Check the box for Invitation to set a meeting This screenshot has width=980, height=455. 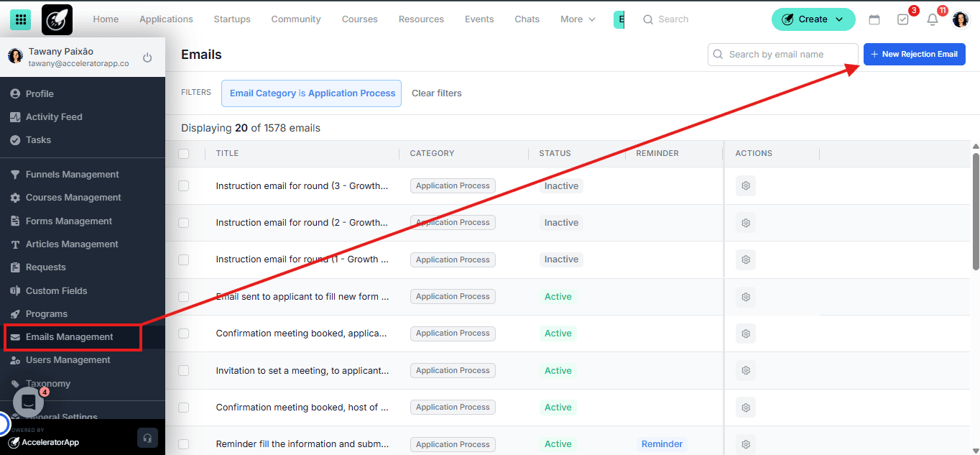click(184, 370)
